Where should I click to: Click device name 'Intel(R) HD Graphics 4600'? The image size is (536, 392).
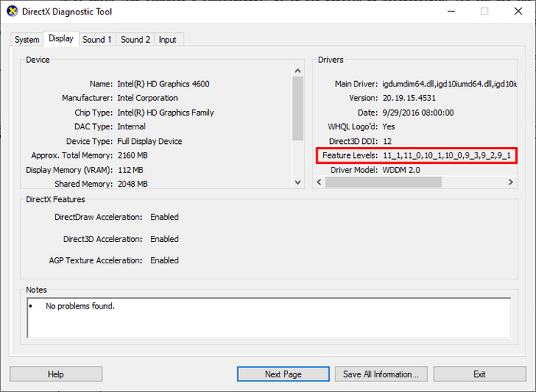(163, 84)
